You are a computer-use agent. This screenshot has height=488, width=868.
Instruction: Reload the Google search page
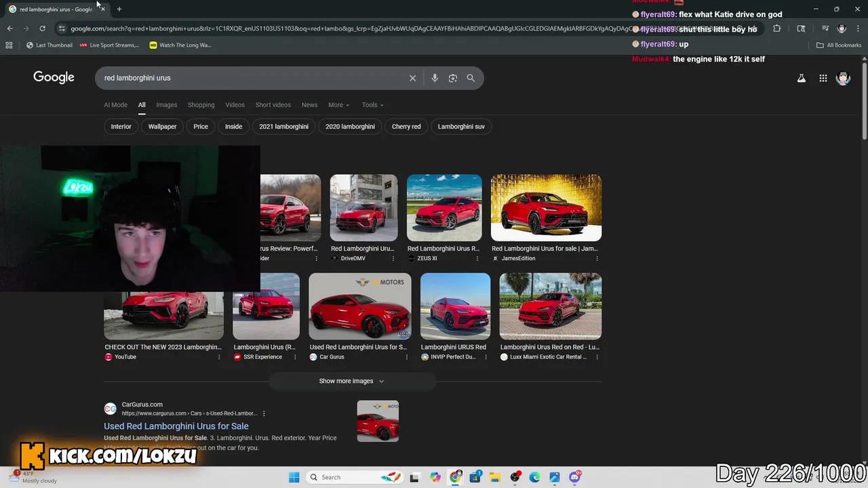42,28
